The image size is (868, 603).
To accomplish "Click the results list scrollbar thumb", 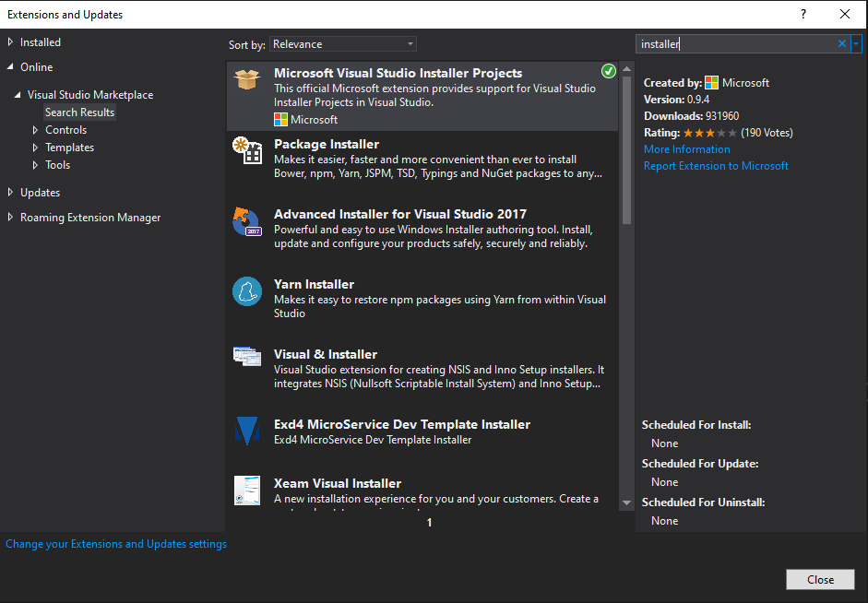I will (x=626, y=150).
